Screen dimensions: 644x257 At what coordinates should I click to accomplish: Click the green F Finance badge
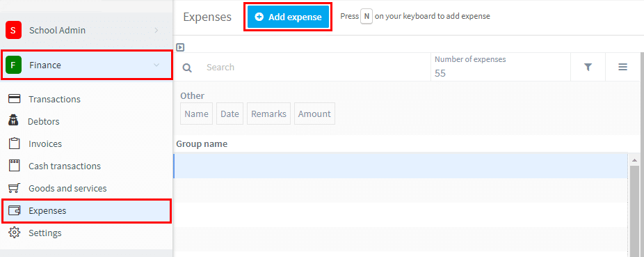click(13, 65)
